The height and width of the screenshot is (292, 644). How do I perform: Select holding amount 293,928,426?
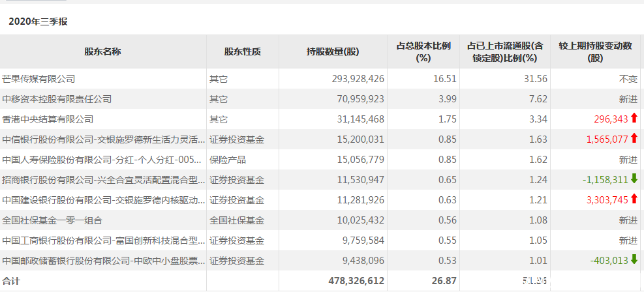(358, 79)
